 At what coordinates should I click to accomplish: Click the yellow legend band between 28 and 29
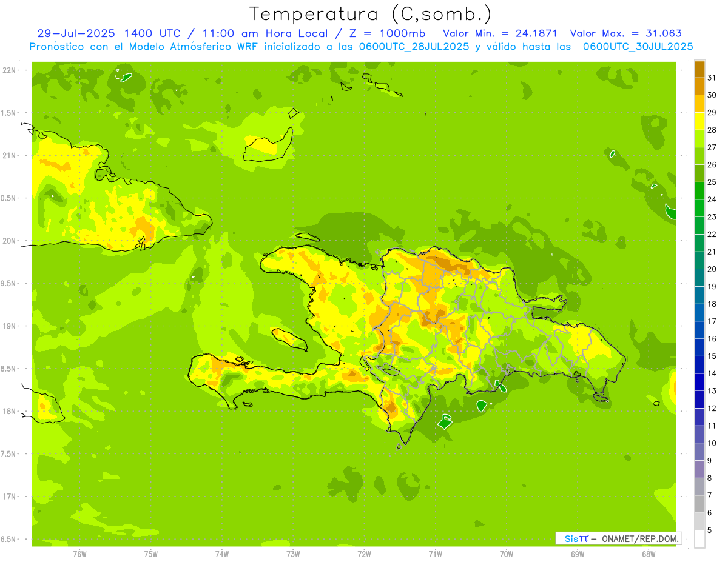click(699, 121)
